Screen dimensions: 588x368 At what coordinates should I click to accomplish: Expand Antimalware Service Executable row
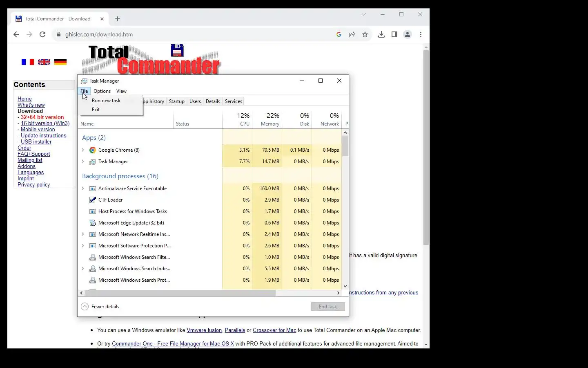click(x=83, y=188)
